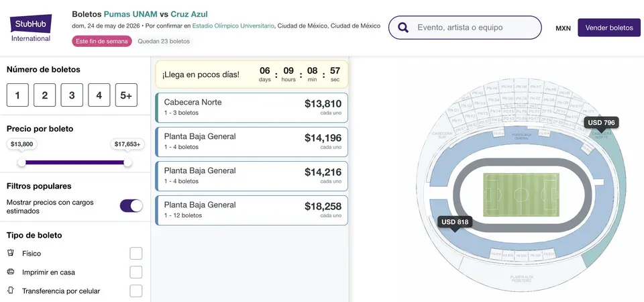644x302 pixels.
Task: Click the Físico ticket icon
Action: pyautogui.click(x=11, y=253)
